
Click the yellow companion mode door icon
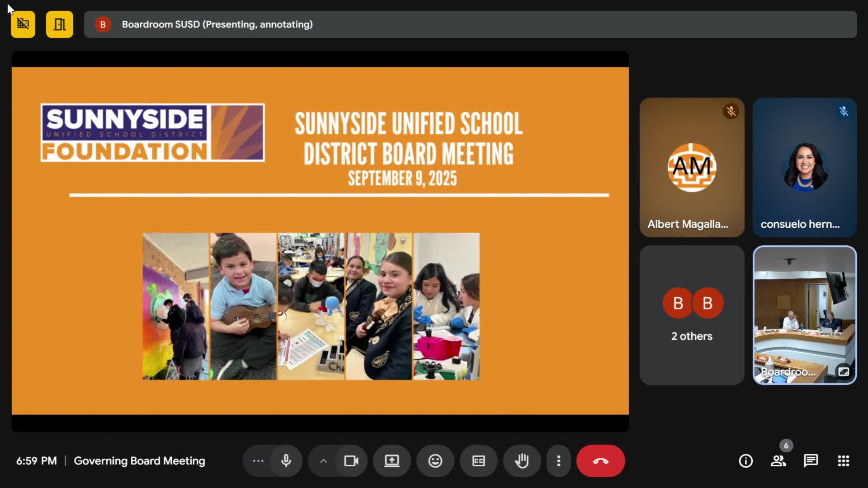click(59, 24)
